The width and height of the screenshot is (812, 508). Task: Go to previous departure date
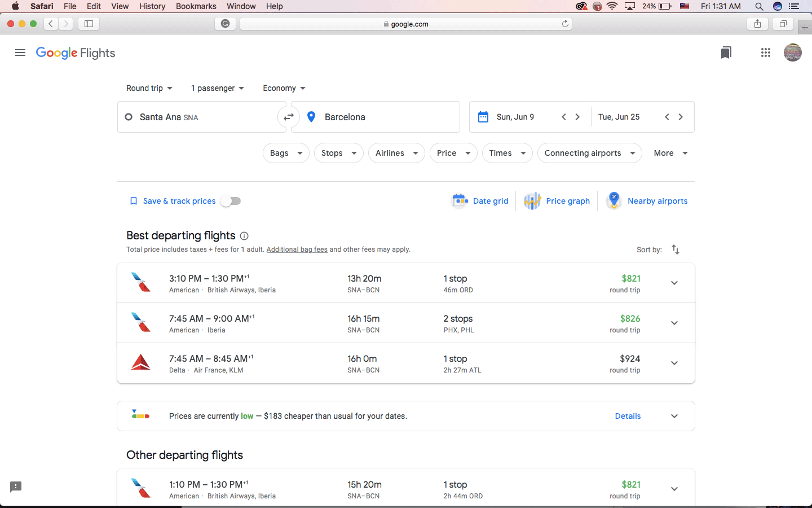coord(563,117)
